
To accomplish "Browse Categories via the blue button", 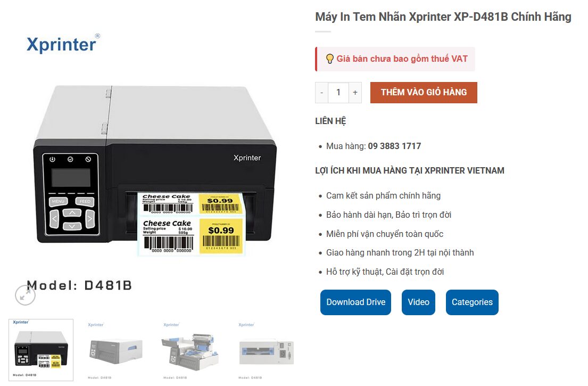I will pos(472,302).
